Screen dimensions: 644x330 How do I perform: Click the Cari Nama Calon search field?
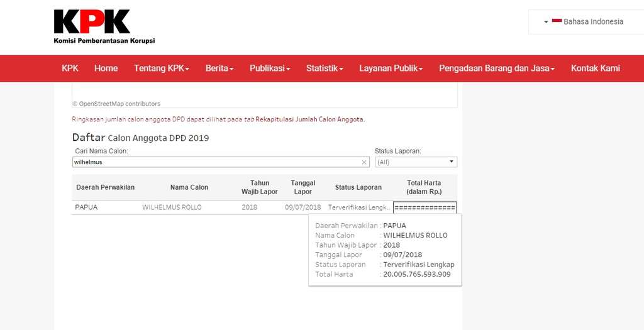214,162
